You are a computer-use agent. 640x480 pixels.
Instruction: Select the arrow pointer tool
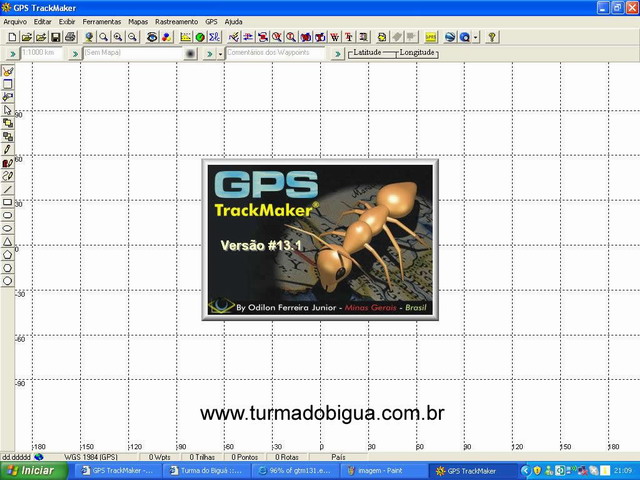click(7, 110)
